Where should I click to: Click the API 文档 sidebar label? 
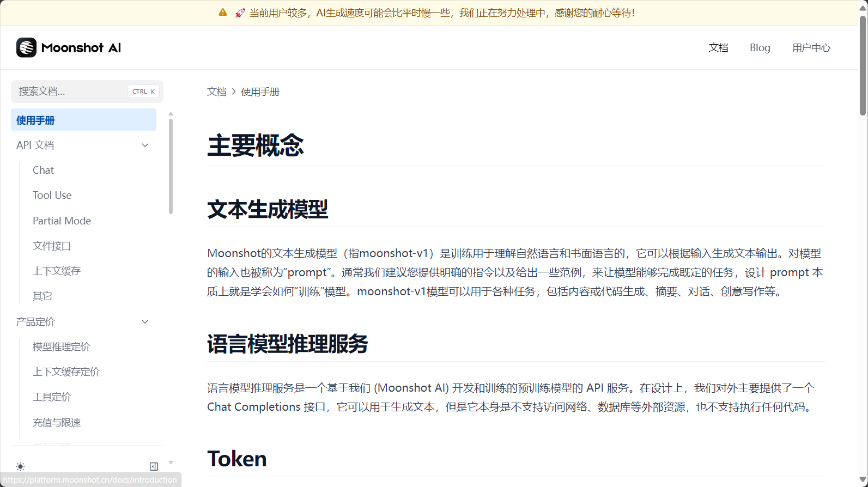35,145
